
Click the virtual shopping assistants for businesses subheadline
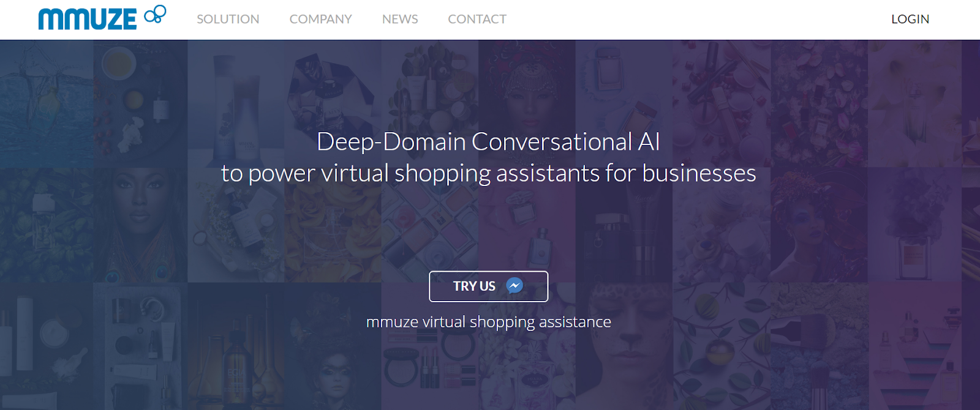pos(488,173)
